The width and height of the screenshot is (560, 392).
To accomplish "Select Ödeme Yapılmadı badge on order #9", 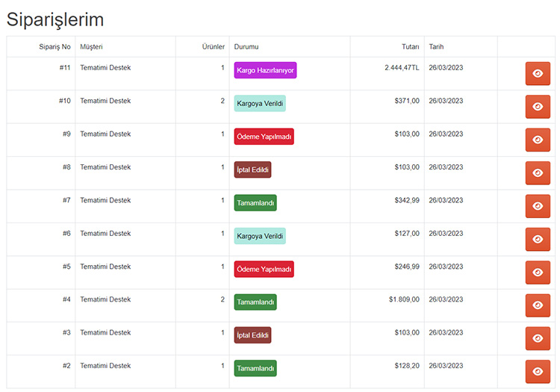I will click(264, 137).
